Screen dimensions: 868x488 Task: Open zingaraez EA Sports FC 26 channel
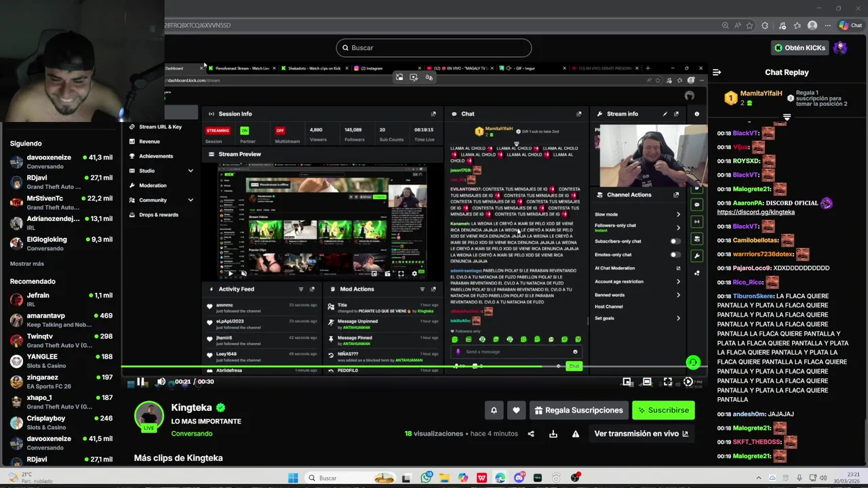(x=61, y=382)
